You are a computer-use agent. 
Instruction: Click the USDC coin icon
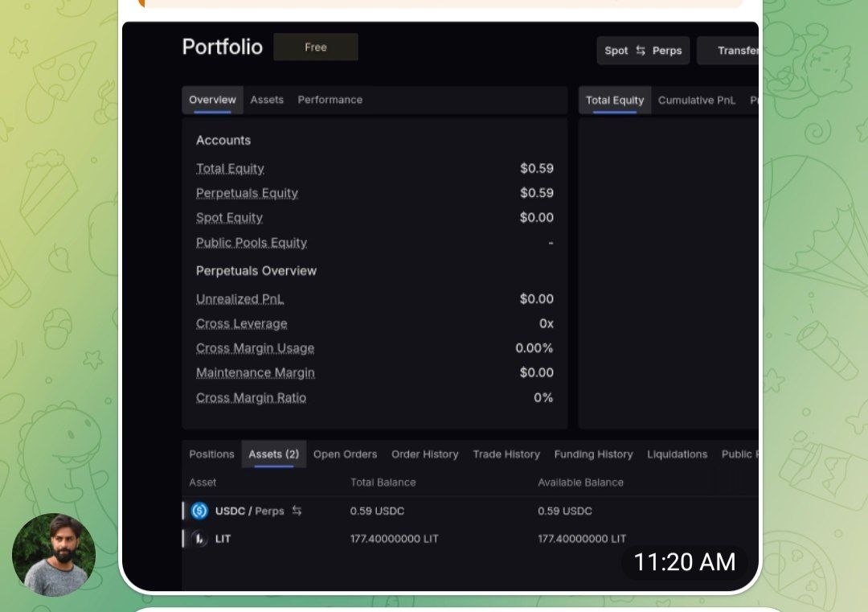pyautogui.click(x=199, y=511)
